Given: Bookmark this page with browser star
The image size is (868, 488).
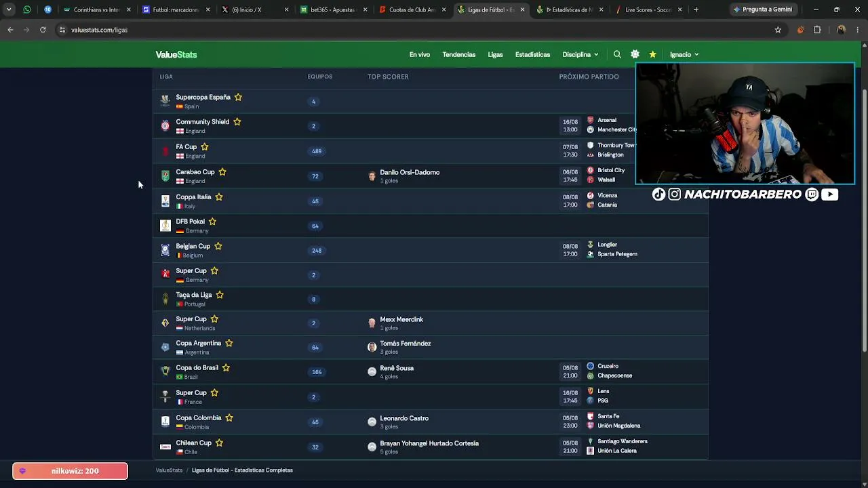Looking at the screenshot, I should pos(778,30).
